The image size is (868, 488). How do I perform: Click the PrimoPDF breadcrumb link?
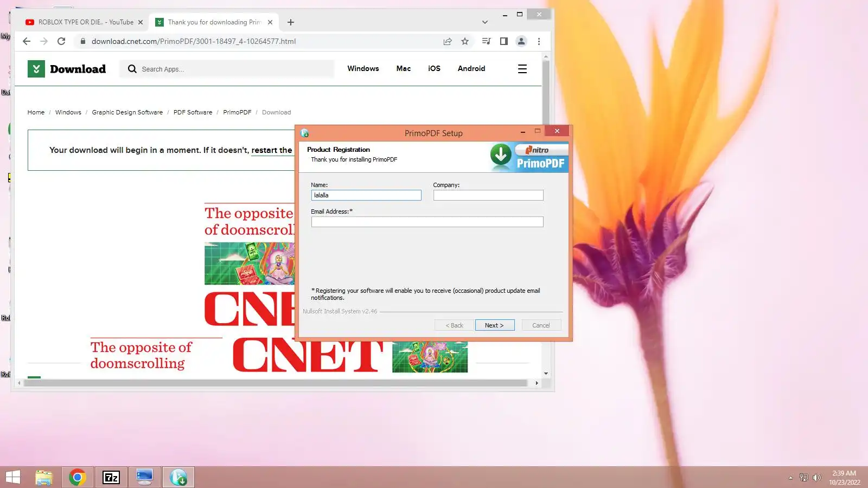(237, 112)
